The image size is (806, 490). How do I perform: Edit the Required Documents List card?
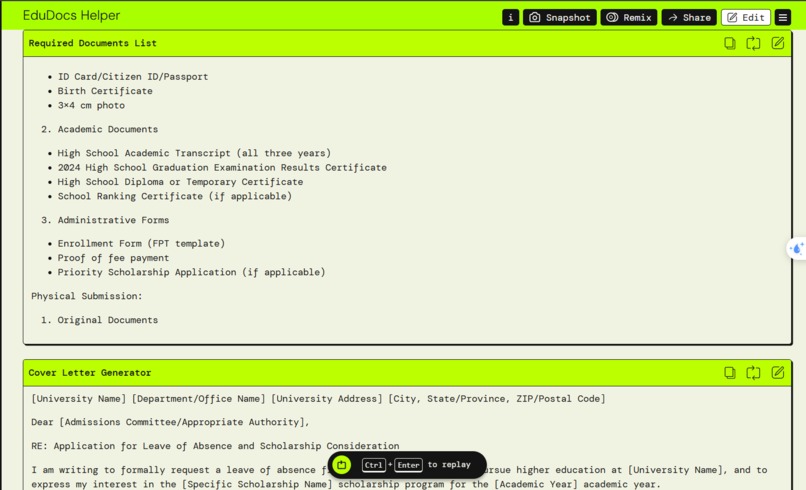tap(778, 43)
